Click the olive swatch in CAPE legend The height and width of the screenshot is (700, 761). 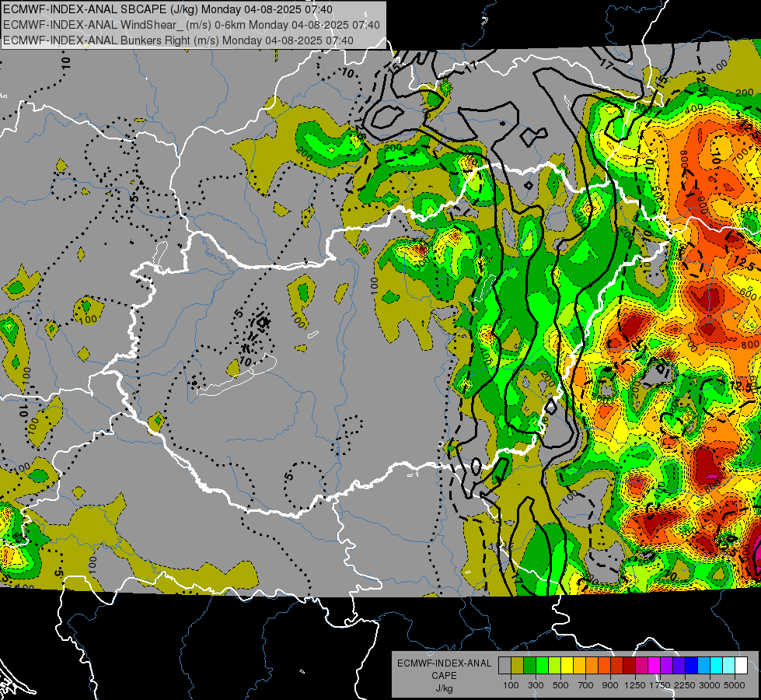click(x=518, y=665)
